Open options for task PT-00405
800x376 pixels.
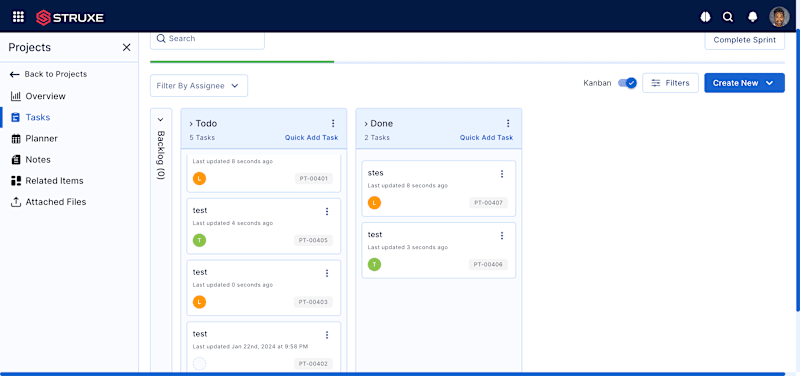(327, 211)
